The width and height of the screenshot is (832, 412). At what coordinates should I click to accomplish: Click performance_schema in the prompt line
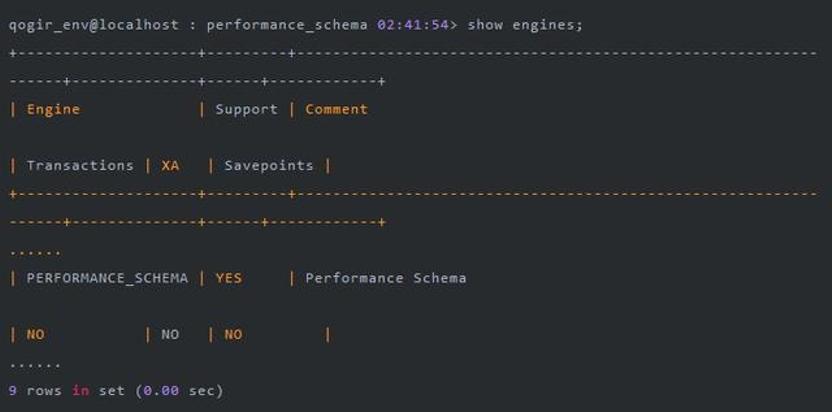(x=287, y=24)
